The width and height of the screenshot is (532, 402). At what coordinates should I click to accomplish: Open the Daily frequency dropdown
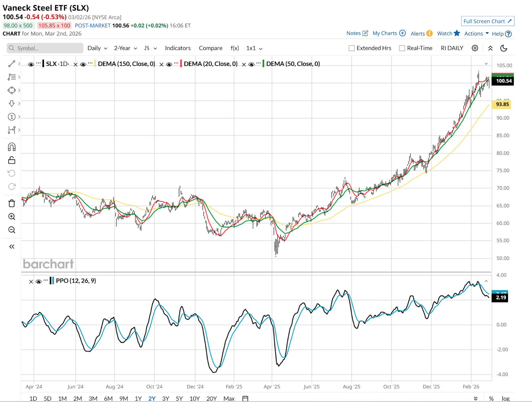click(x=97, y=48)
